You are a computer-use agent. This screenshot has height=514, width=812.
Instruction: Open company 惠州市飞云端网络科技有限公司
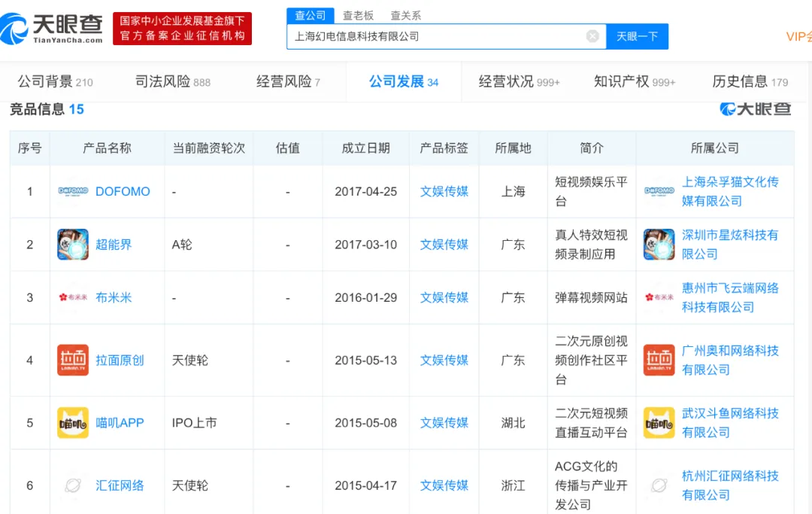730,297
